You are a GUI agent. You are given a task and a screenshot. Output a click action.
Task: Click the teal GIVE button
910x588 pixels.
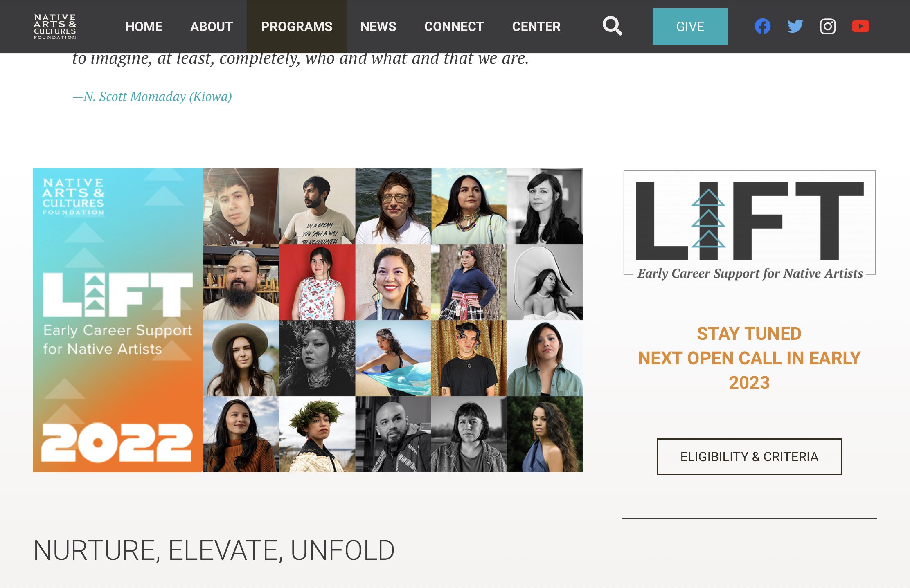point(690,27)
